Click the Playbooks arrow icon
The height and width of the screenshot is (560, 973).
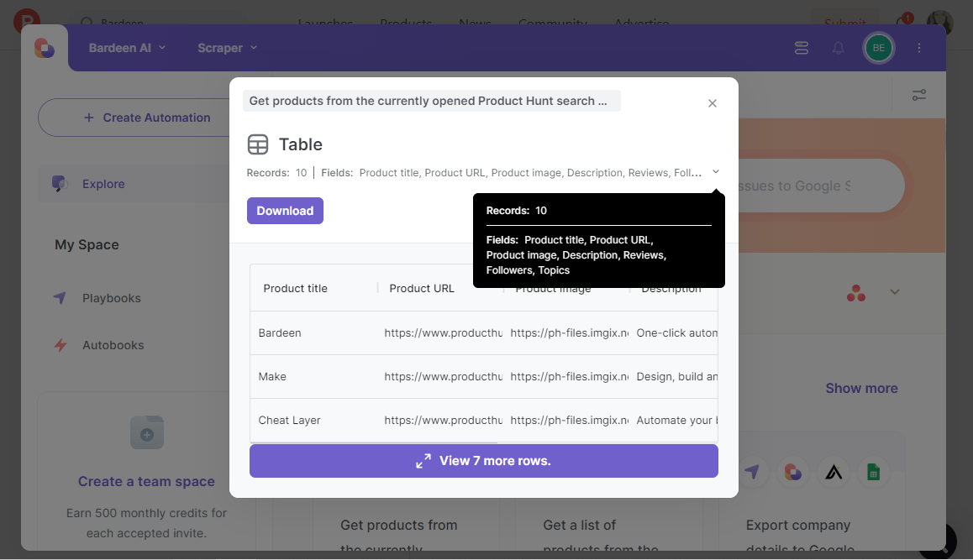[x=60, y=298]
